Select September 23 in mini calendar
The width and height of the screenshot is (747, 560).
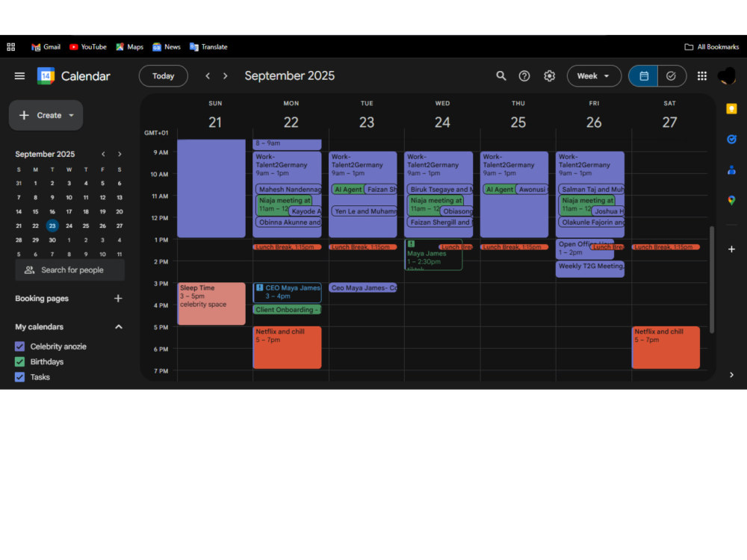[52, 225]
